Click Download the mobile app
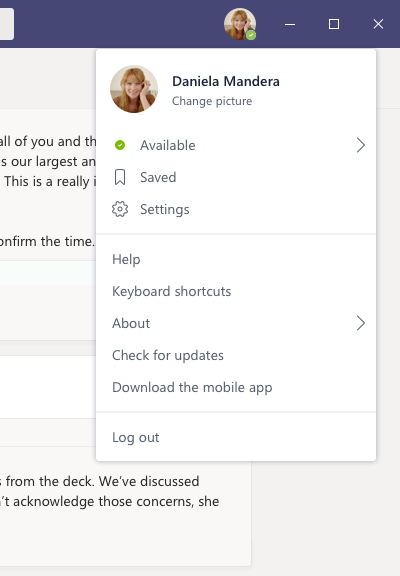Image resolution: width=400 pixels, height=576 pixels. click(236, 387)
